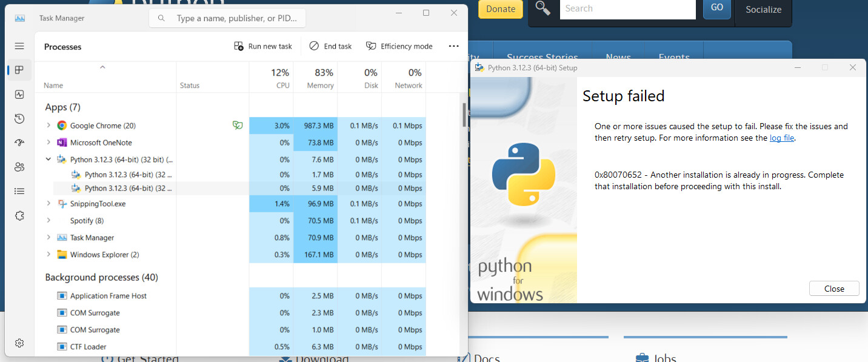Screen dimensions: 868x362
Task: Collapse the Python 3.12.3 process group
Action: [x=48, y=159]
